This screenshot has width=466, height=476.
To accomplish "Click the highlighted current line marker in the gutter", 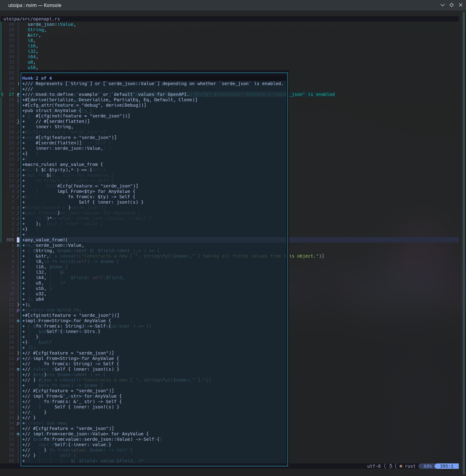I will click(x=18, y=240).
